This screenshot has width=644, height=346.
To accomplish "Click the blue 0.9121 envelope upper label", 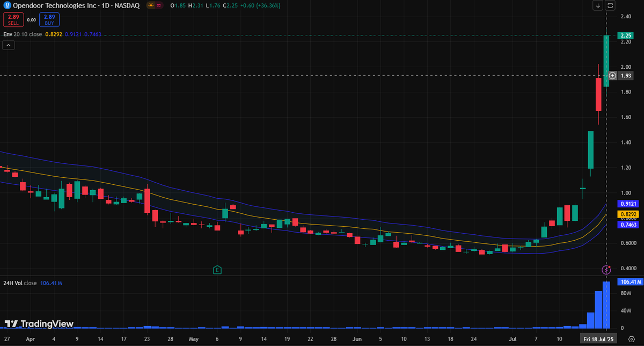I will click(628, 204).
